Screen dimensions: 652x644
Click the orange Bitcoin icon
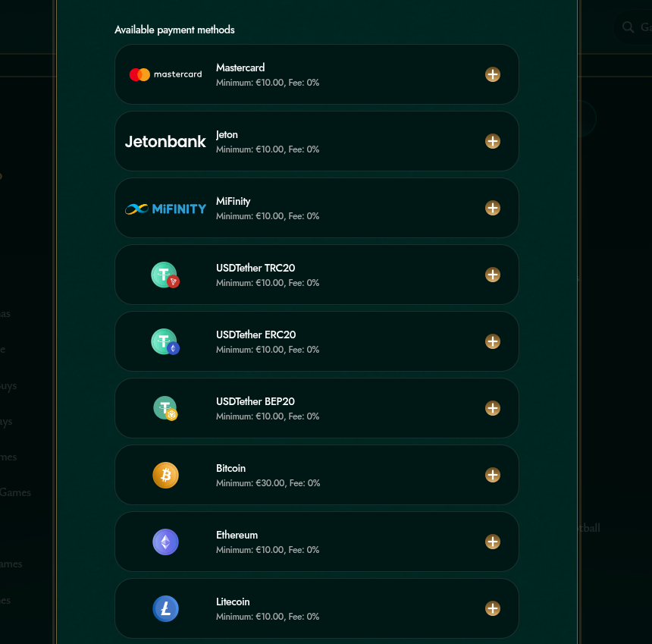(165, 475)
